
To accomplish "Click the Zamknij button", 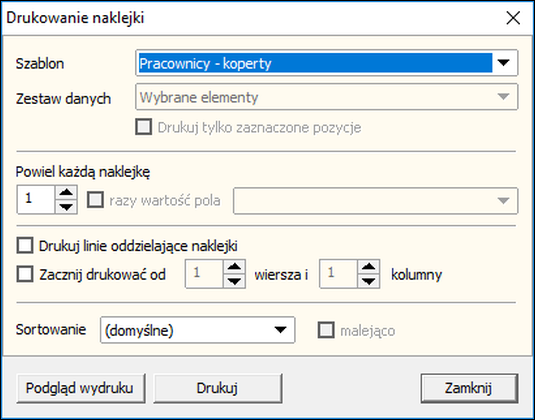I will coord(469,388).
